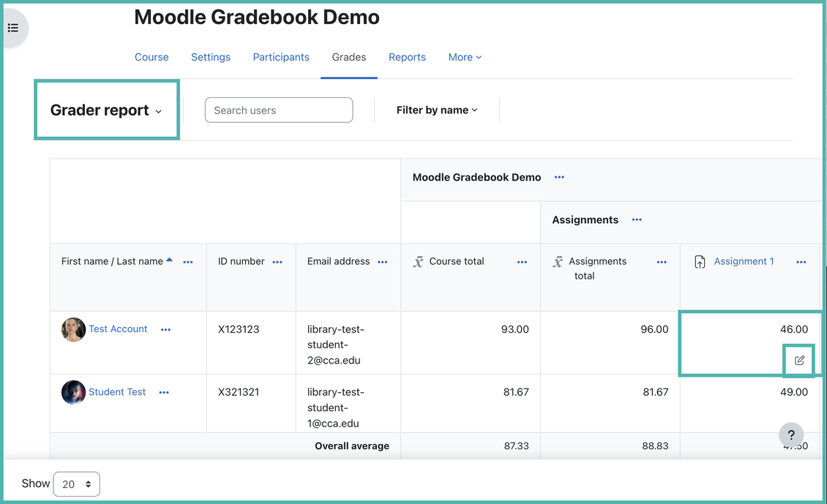Open actions menu for Test Account user
Screen dimensions: 827x504
click(165, 329)
